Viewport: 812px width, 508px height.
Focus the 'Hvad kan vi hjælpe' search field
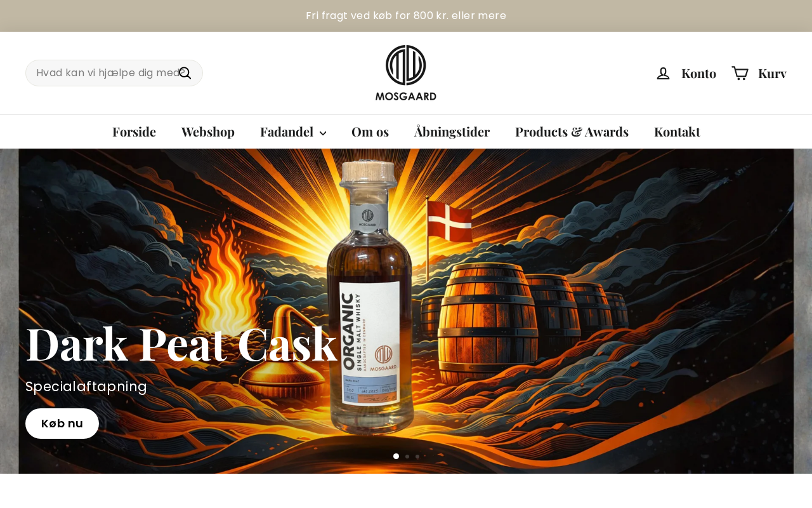point(107,73)
